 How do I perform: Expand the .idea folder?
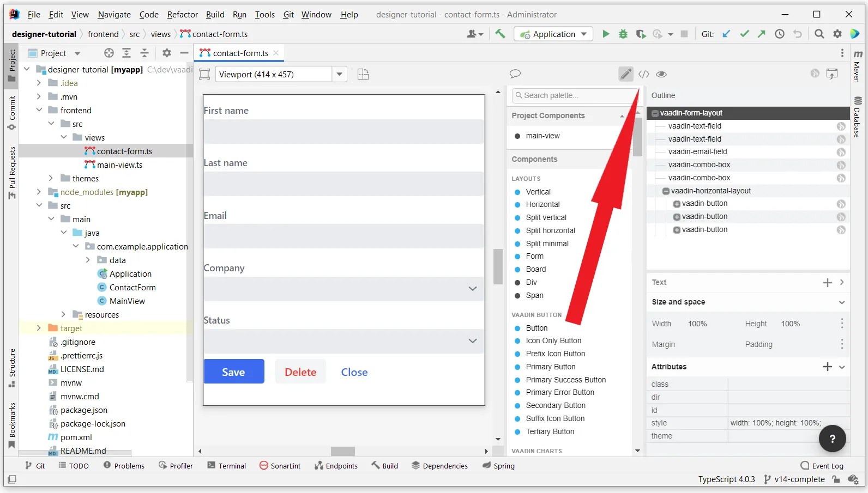pyautogui.click(x=39, y=83)
